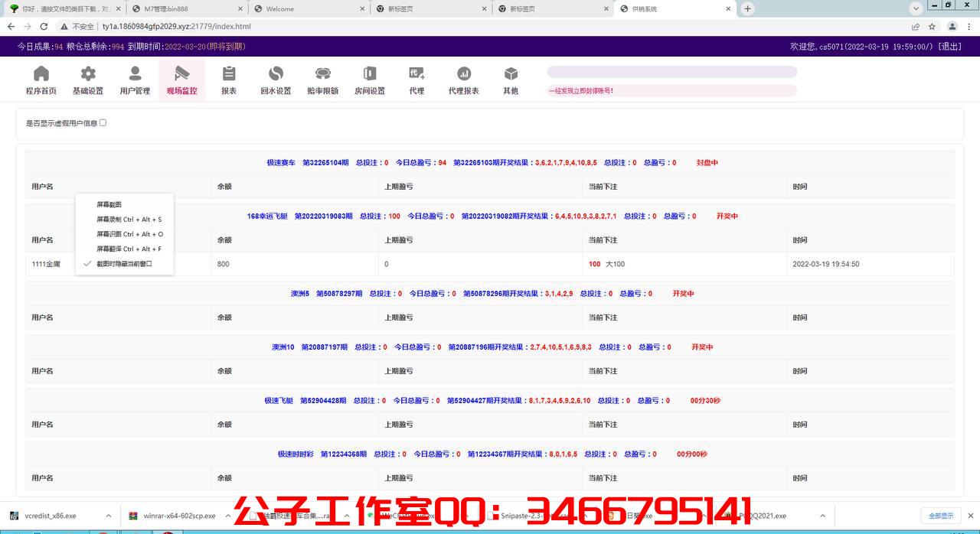Click timestamp 2022-03-19 19:54:50
Screen dimensions: 980x534
[826, 265]
